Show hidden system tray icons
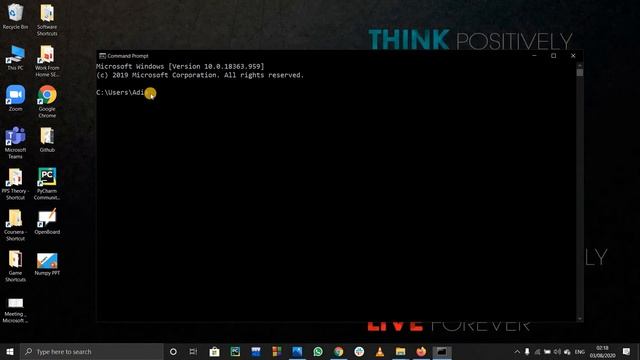Viewport: 640px width, 360px height. click(x=517, y=351)
